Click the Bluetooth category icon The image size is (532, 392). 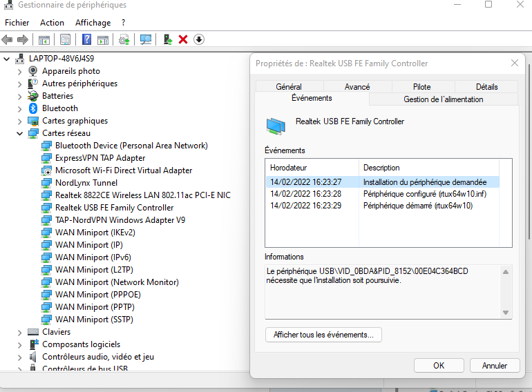(x=33, y=108)
